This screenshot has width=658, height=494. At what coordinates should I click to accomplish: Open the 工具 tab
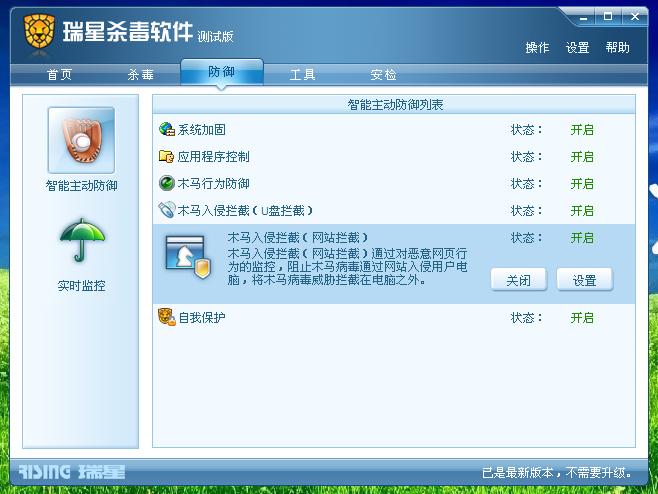click(x=303, y=75)
